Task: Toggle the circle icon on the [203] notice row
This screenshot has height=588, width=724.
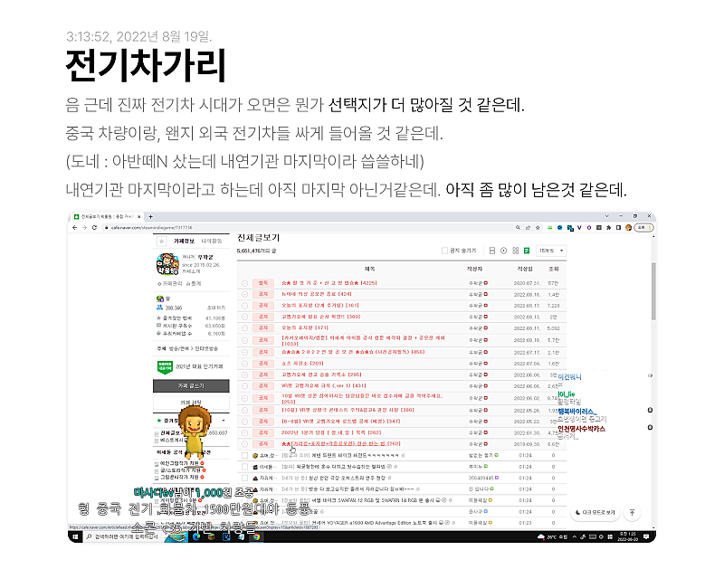Action: pos(244,364)
